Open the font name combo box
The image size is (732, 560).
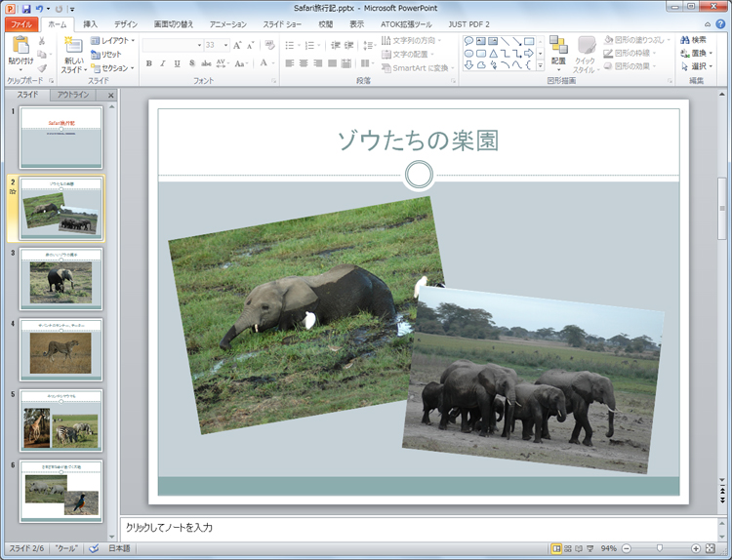click(x=172, y=45)
